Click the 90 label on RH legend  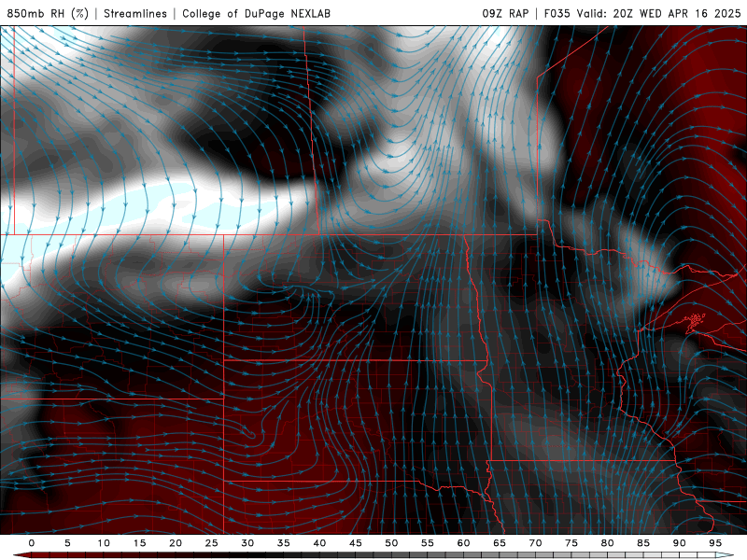[680, 543]
